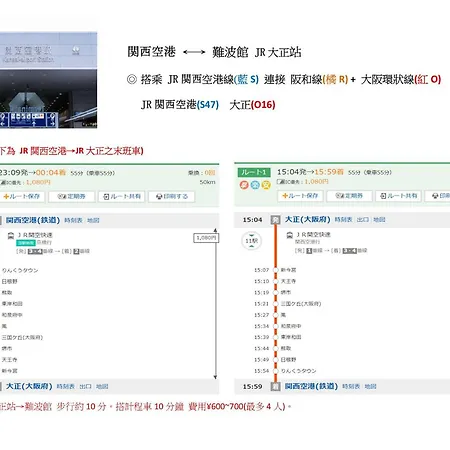Click the 1,080円 fare box on left route

pyautogui.click(x=206, y=238)
